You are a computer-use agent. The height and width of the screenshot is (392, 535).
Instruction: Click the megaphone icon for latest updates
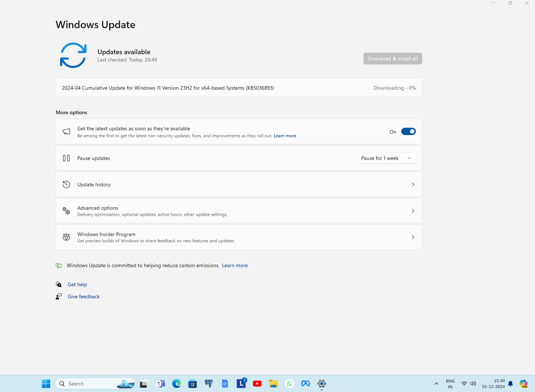tap(66, 131)
